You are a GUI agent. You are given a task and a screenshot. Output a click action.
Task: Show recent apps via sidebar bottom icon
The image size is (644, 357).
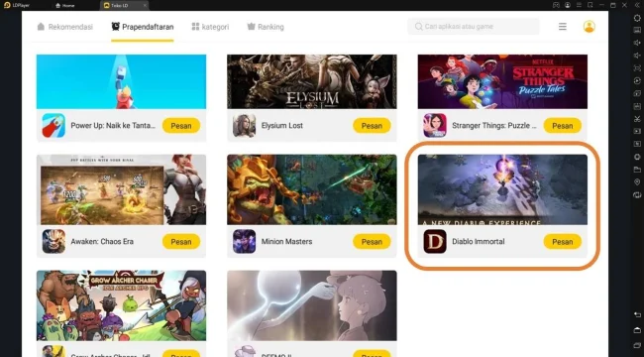coord(637,345)
